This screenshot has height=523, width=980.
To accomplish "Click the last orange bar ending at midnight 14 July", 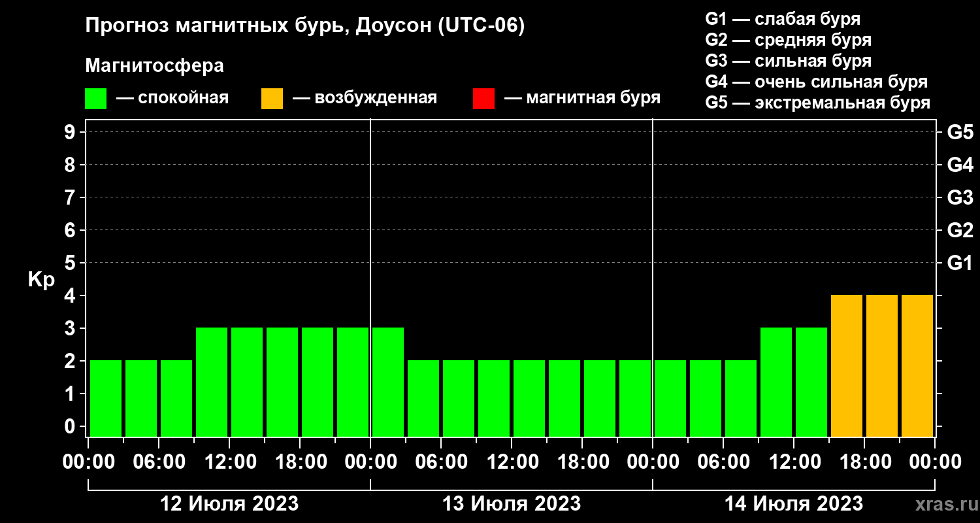I will [917, 365].
